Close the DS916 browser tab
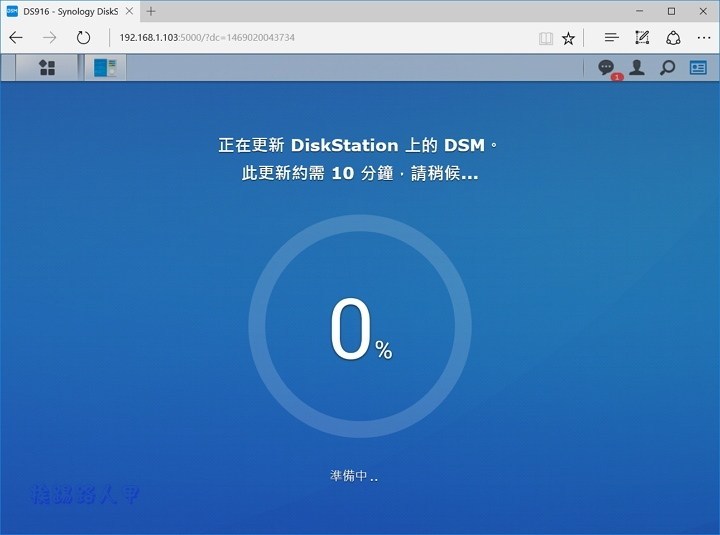Image resolution: width=720 pixels, height=535 pixels. 129,11
